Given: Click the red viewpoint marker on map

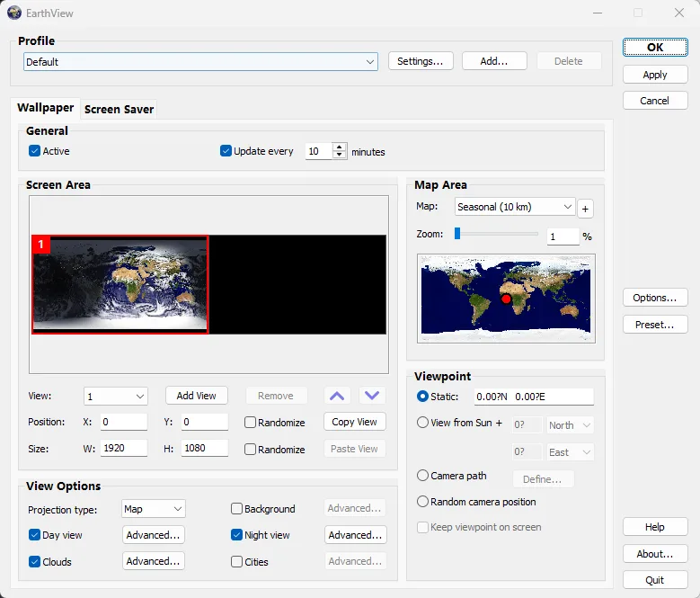Looking at the screenshot, I should tap(506, 299).
